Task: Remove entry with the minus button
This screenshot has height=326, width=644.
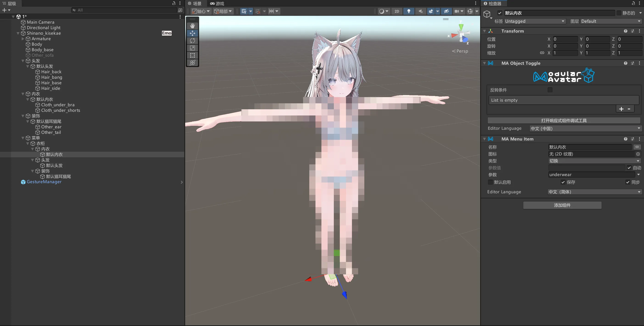Action: 629,109
